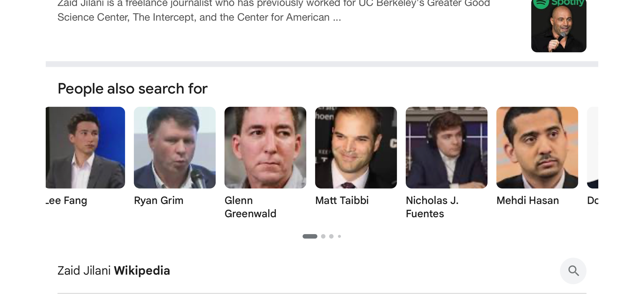This screenshot has height=296, width=644.
Task: Open the Ryan Grim name link
Action: point(158,200)
